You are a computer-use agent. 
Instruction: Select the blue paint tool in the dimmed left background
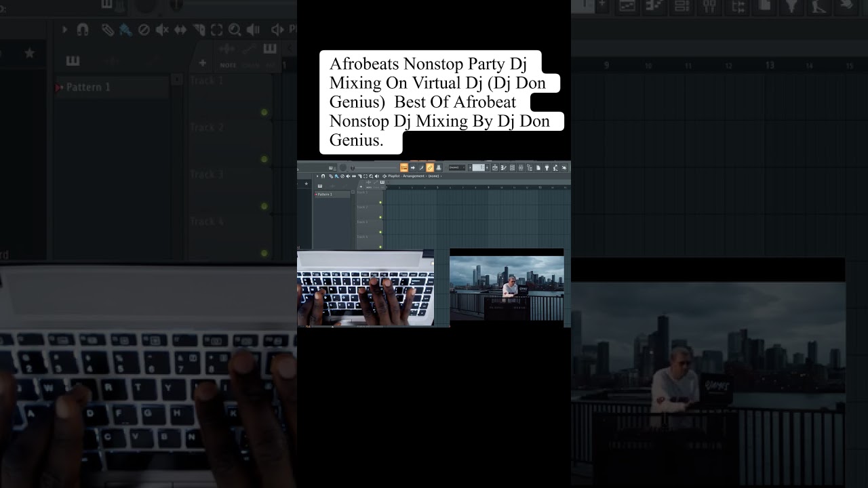[x=125, y=30]
